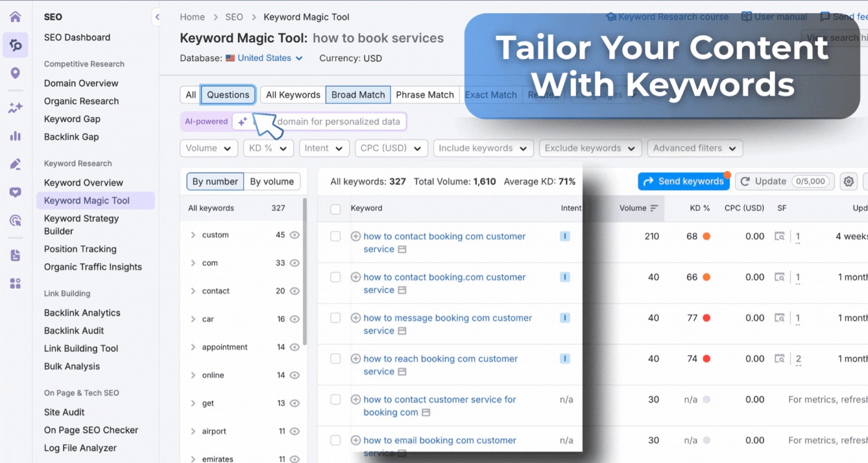Click the Informational intent badge in first row
The image size is (868, 463).
pos(565,236)
